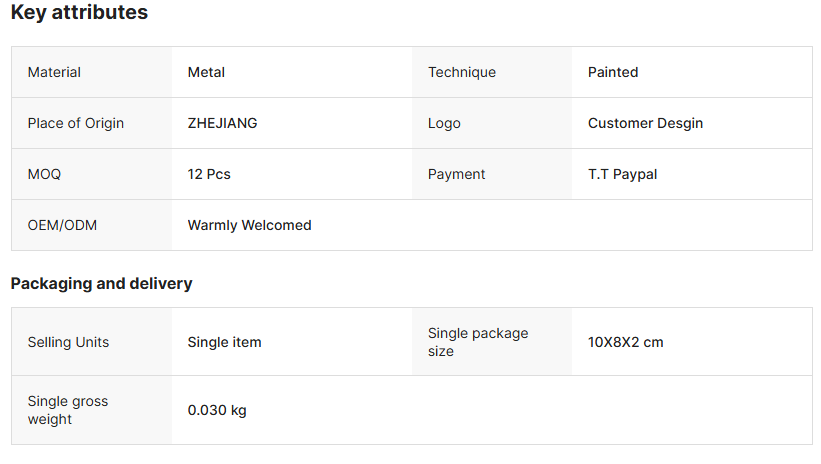Click the Customer Desgin value
Viewport: 821px width, 464px height.
point(645,123)
